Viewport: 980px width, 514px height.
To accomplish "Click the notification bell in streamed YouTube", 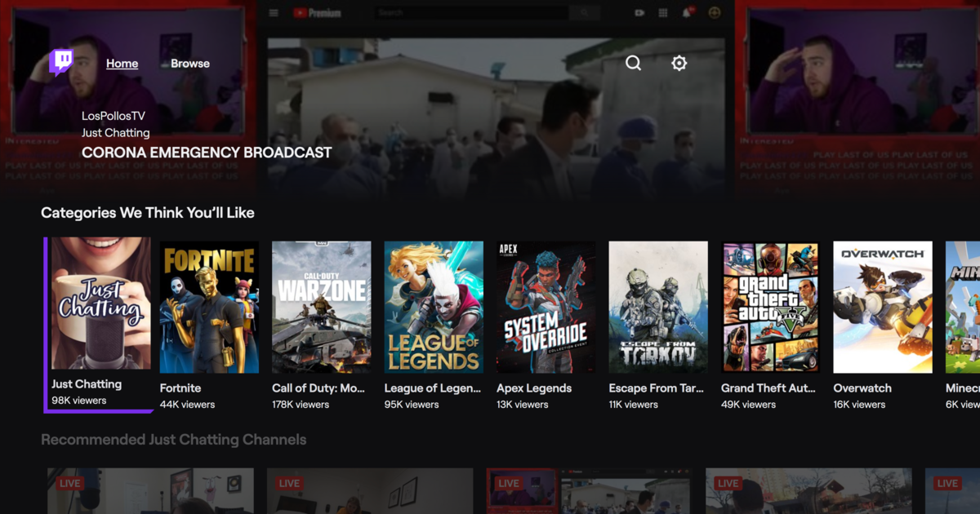I will (688, 13).
